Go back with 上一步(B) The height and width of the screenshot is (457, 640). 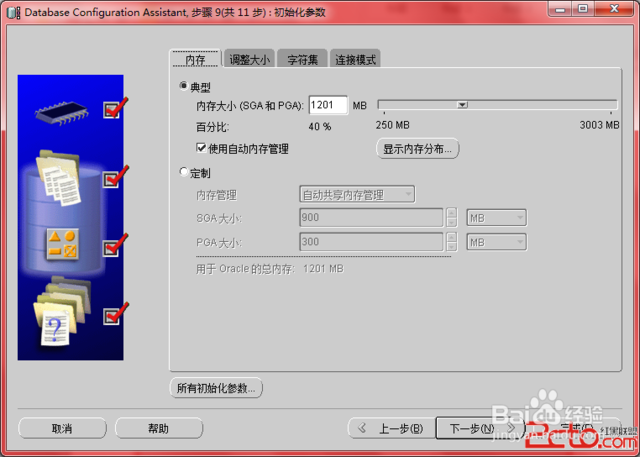coord(392,428)
